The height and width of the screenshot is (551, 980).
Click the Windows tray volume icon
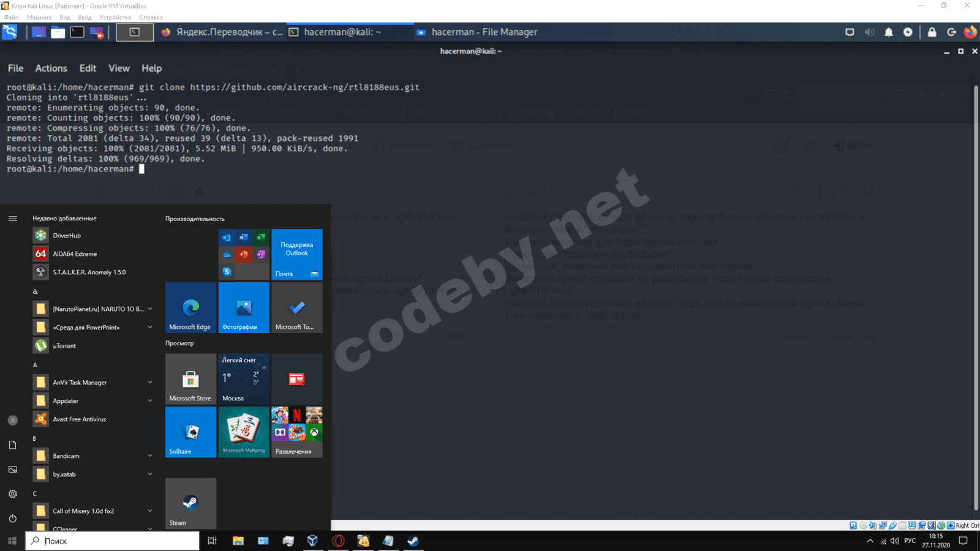895,541
